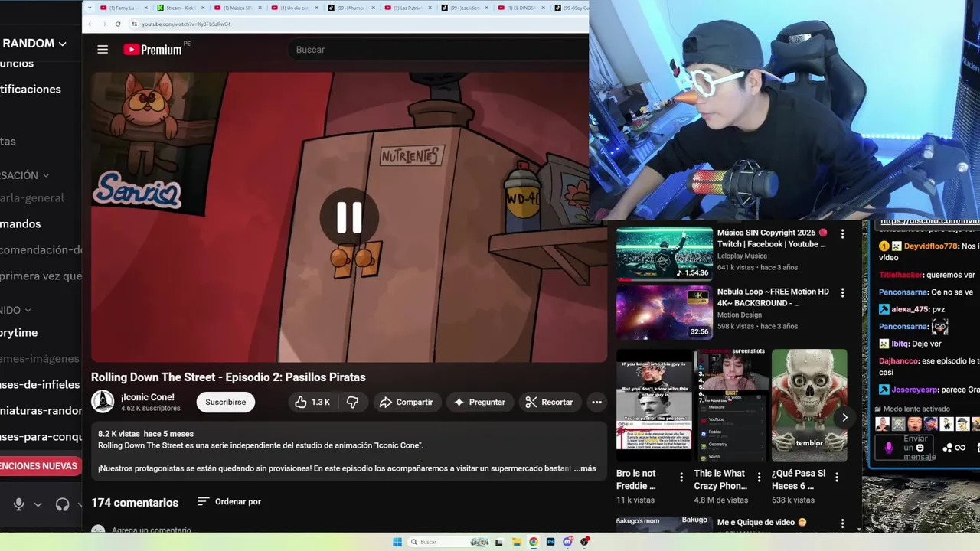This screenshot has height=551, width=980.
Task: Like the video with 1.3 K likes
Action: coord(313,402)
